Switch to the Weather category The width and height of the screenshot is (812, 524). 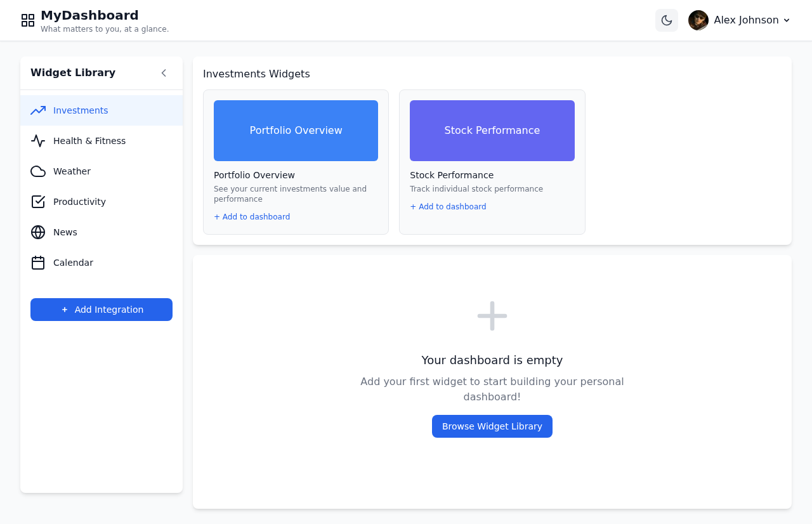tap(72, 171)
